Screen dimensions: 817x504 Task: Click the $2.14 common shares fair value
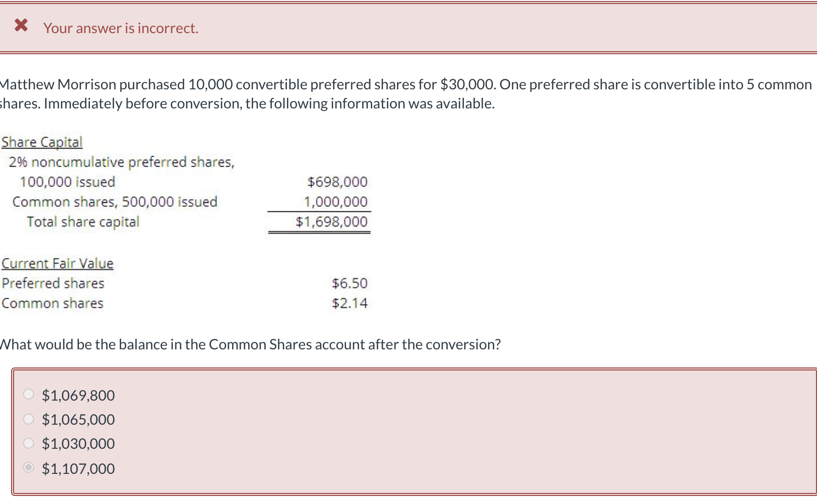(350, 303)
